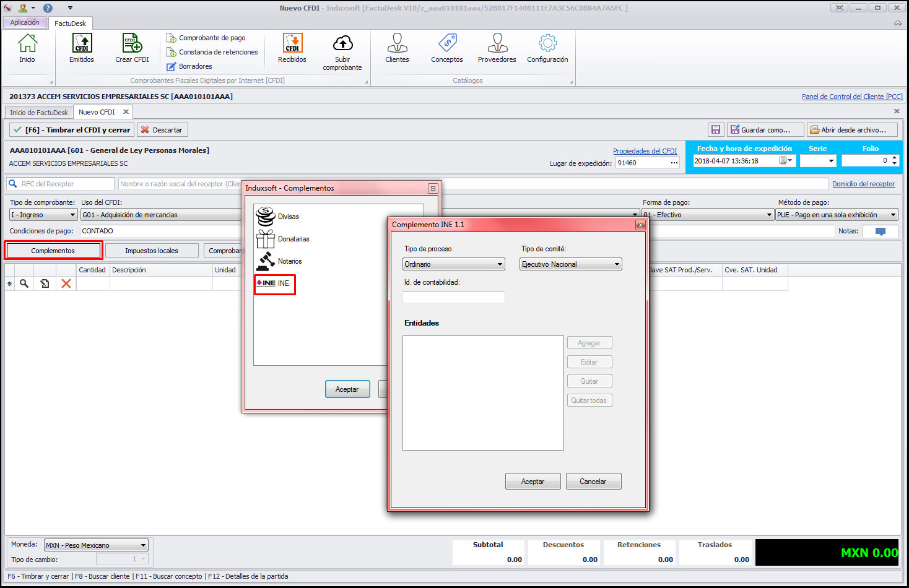The width and height of the screenshot is (909, 588).
Task: Click Lugar de expedición ellipsis button
Action: 674,163
